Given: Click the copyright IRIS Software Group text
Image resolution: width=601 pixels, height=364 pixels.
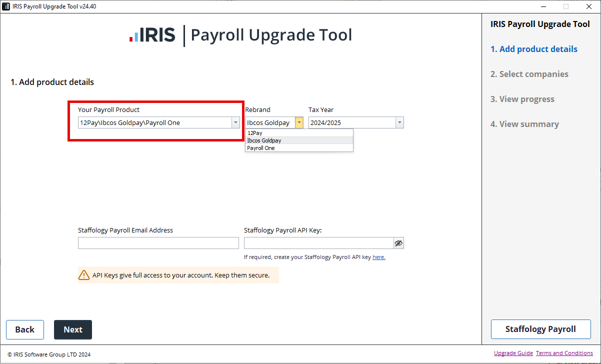Looking at the screenshot, I should [x=49, y=354].
